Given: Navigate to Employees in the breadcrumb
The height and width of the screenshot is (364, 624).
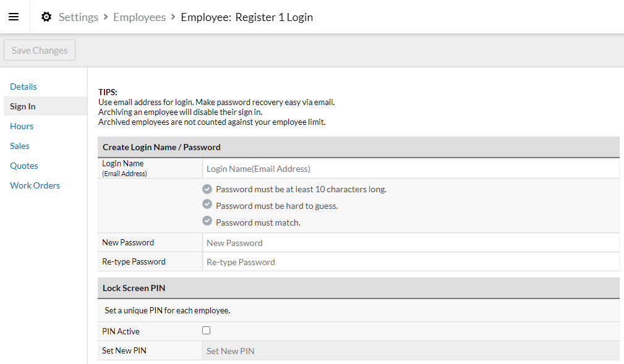Looking at the screenshot, I should point(139,17).
